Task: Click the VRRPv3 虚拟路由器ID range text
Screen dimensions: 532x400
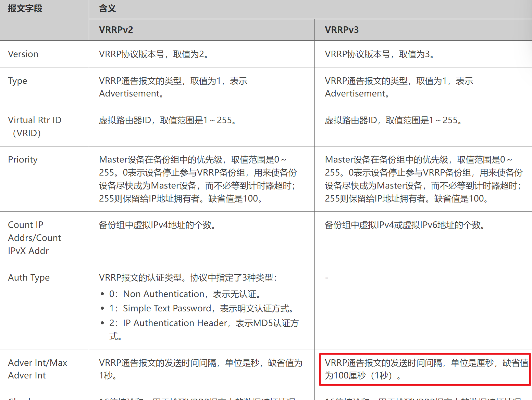Action: pyautogui.click(x=394, y=120)
